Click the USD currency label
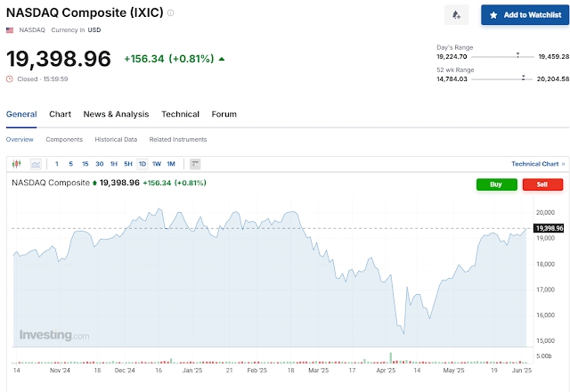 94,30
